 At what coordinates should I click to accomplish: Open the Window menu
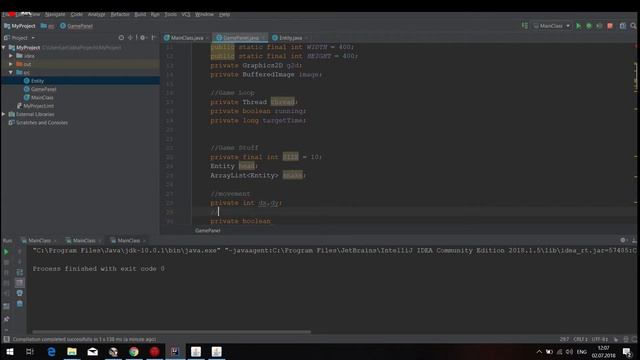(204, 14)
